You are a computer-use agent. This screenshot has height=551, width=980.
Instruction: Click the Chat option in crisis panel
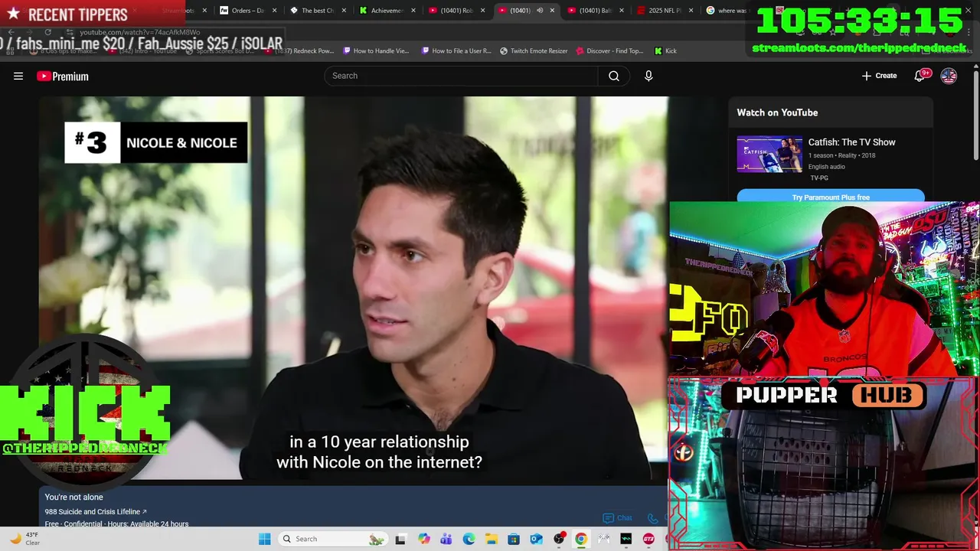(x=618, y=518)
